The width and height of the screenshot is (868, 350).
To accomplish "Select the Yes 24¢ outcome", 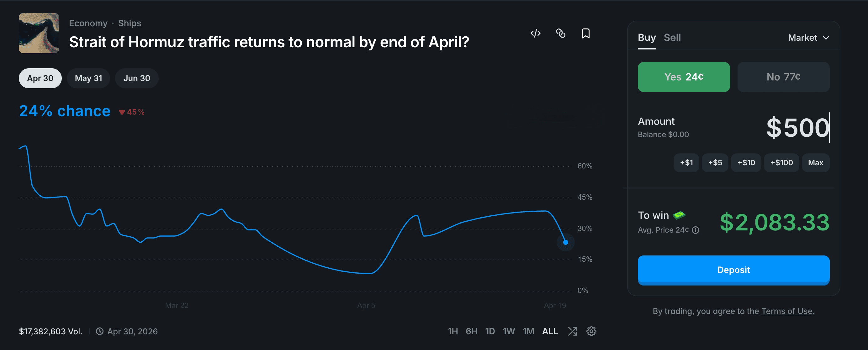I will [684, 77].
